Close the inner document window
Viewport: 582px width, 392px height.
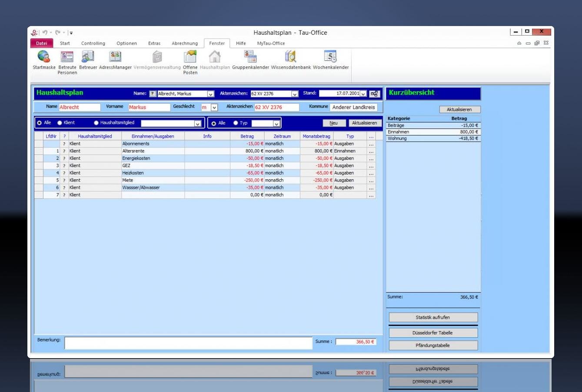(546, 43)
